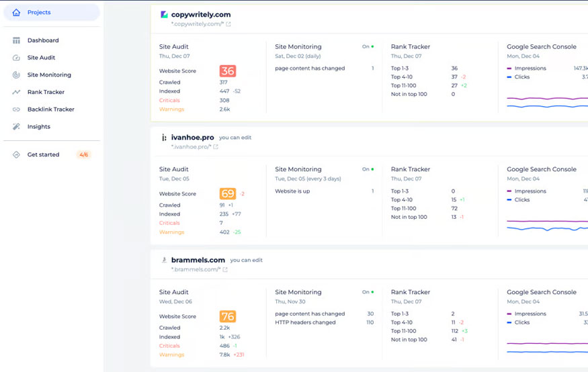Viewport: 588px width, 372px height.
Task: Click 'Not in top 100' row in brammels.com
Action: (427, 340)
